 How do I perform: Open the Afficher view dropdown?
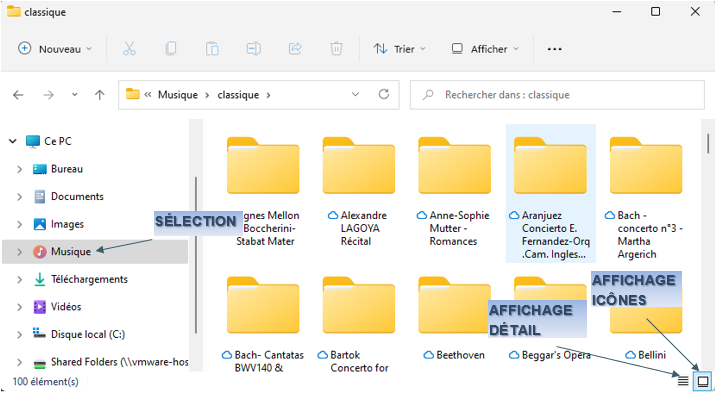click(x=485, y=49)
